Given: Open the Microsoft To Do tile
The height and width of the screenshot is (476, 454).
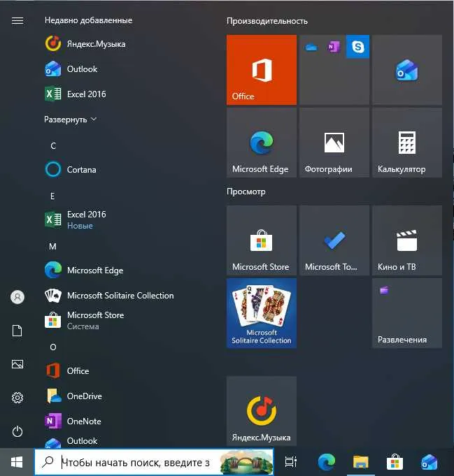Looking at the screenshot, I should coord(334,240).
